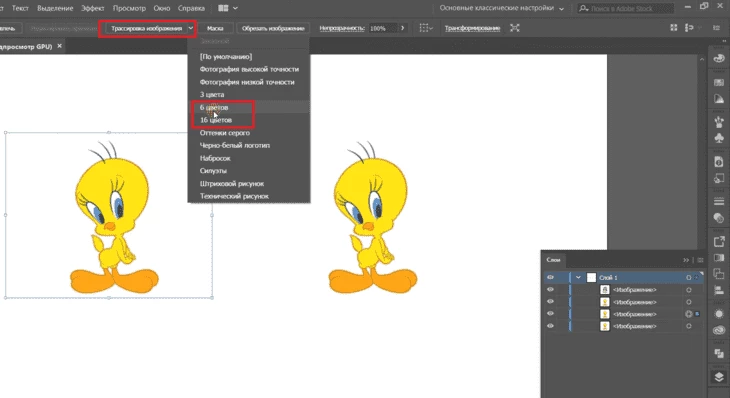Click the Layers panel options menu icon

coord(700,260)
